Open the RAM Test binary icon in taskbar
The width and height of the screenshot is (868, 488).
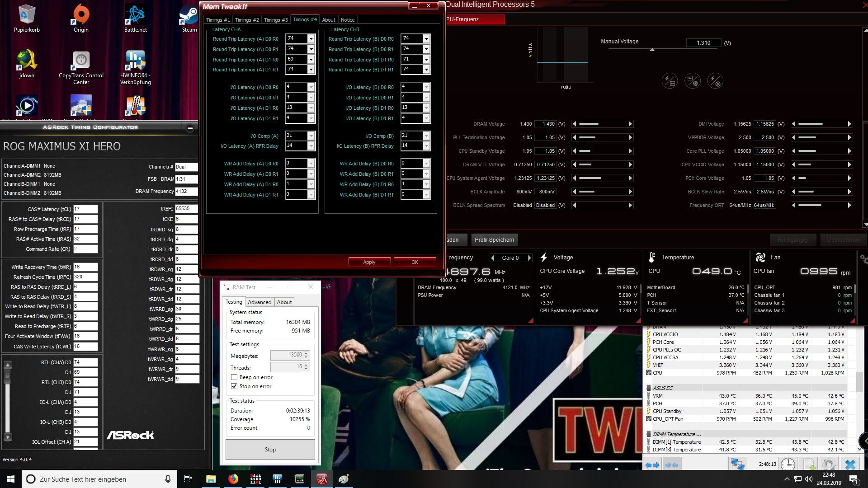[x=255, y=479]
